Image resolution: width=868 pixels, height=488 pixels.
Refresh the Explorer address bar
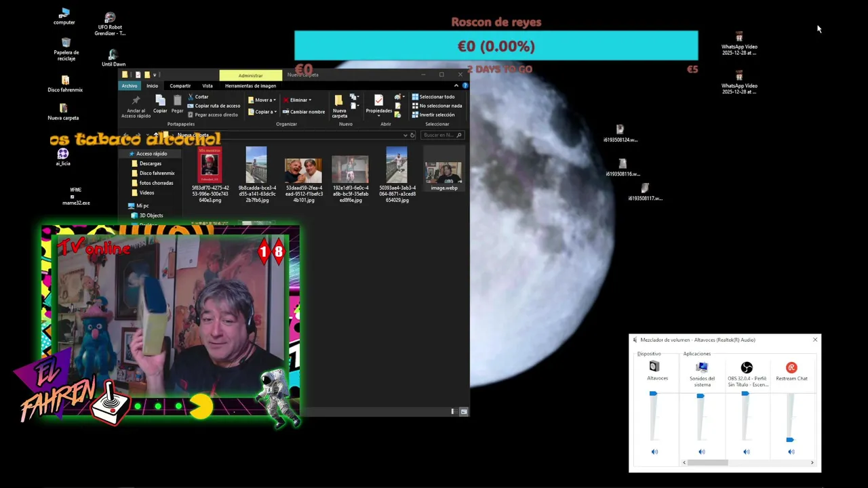412,135
